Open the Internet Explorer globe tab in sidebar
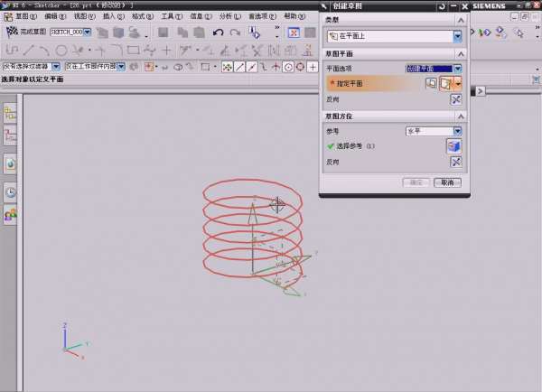Image resolution: width=542 pixels, height=392 pixels. point(10,164)
